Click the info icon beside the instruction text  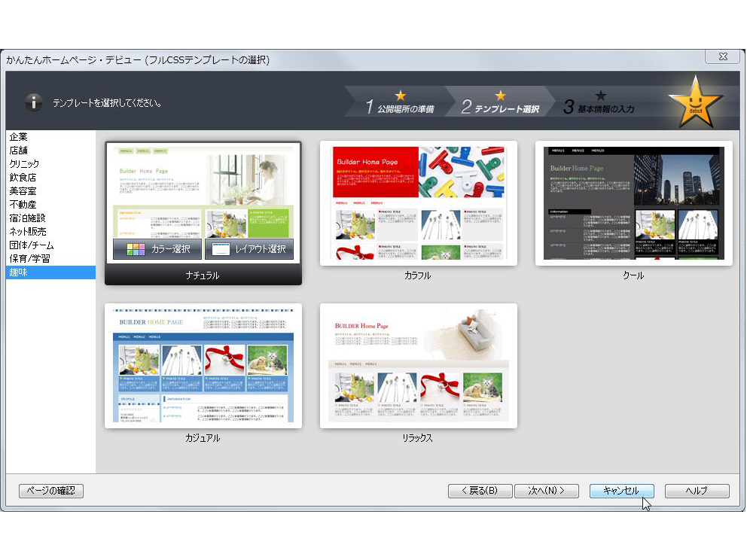tap(33, 102)
